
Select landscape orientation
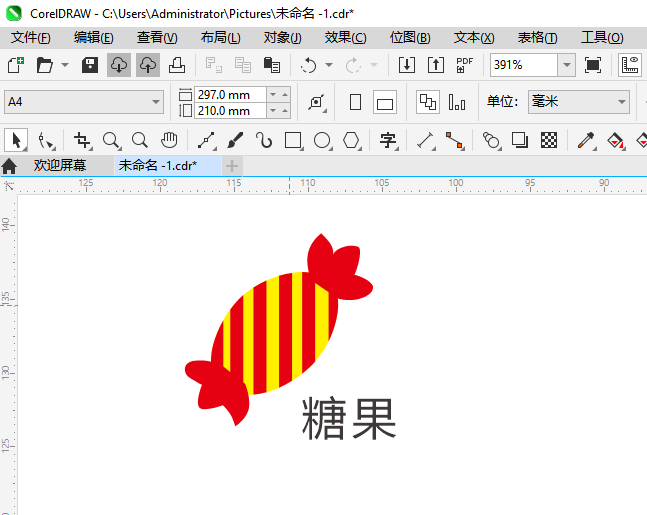pyautogui.click(x=385, y=102)
